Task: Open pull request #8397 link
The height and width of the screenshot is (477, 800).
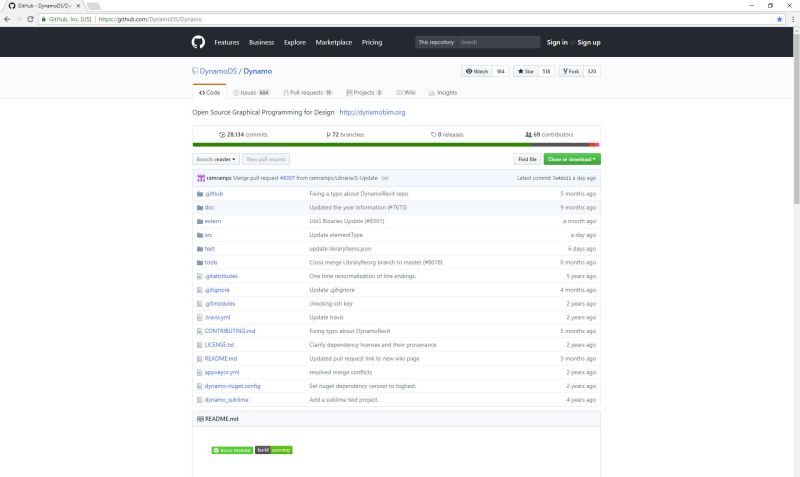Action: tap(287, 178)
